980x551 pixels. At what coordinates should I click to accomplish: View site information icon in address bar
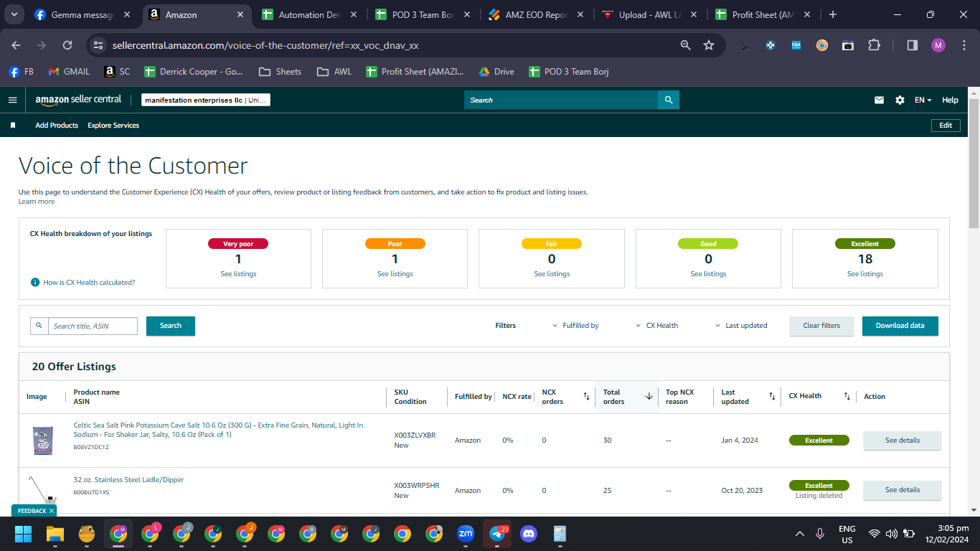(98, 45)
